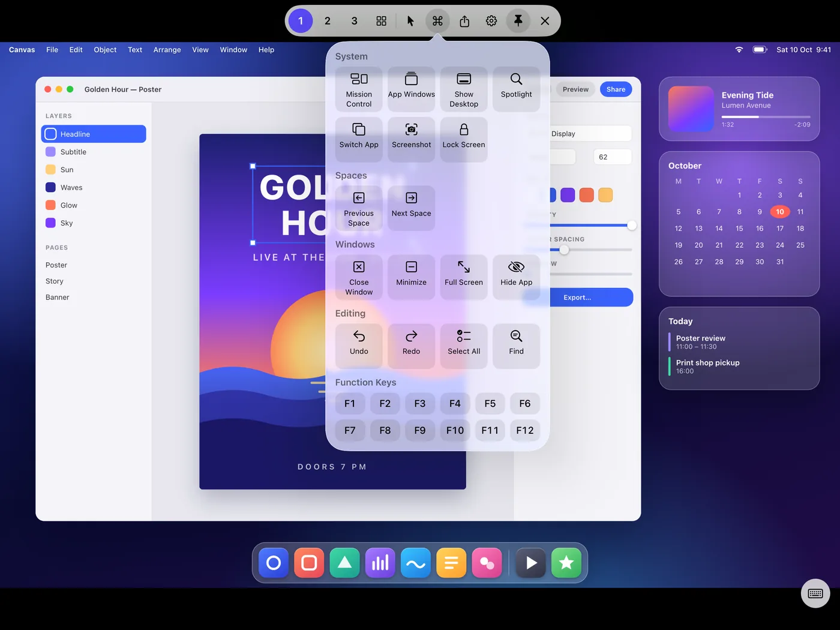This screenshot has width=840, height=630.
Task: Click the font size field showing 62
Action: [x=613, y=157]
